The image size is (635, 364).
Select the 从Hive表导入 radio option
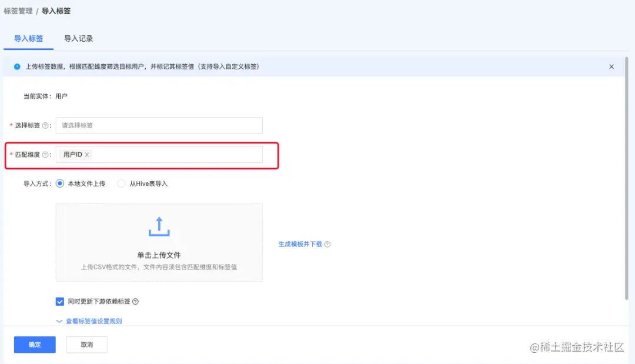[x=120, y=183]
